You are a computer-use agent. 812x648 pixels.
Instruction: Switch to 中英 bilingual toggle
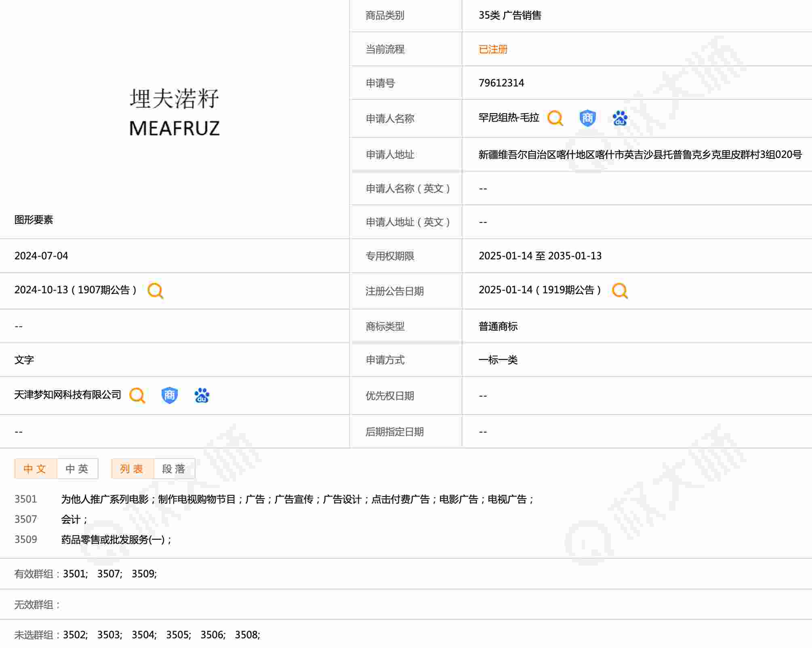77,469
